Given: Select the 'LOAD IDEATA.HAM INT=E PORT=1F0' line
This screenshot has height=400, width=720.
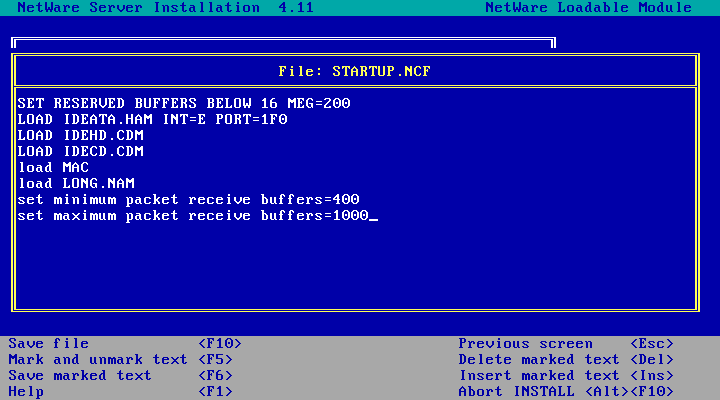Looking at the screenshot, I should (x=152, y=119).
